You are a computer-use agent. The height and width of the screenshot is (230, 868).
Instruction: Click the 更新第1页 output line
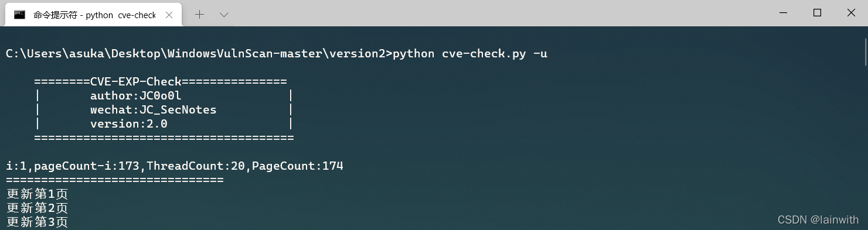[37, 194]
